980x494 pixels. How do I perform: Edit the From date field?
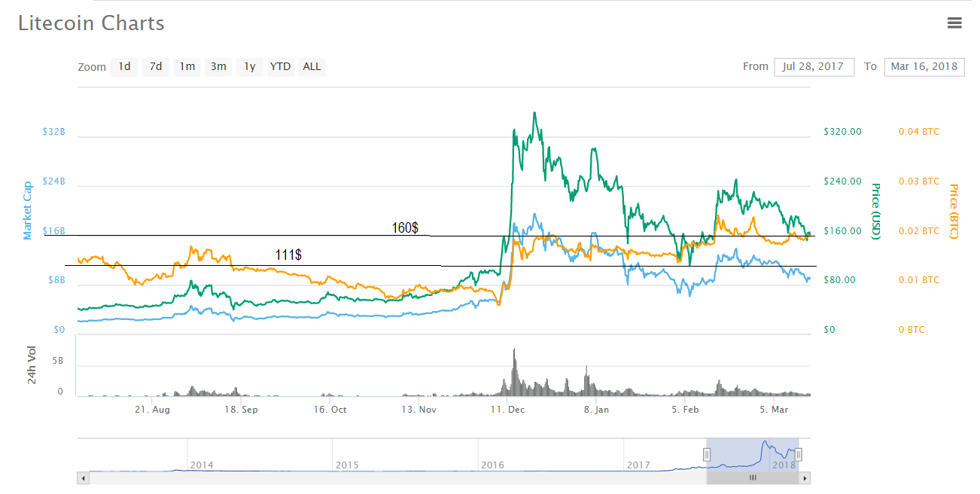click(x=814, y=66)
